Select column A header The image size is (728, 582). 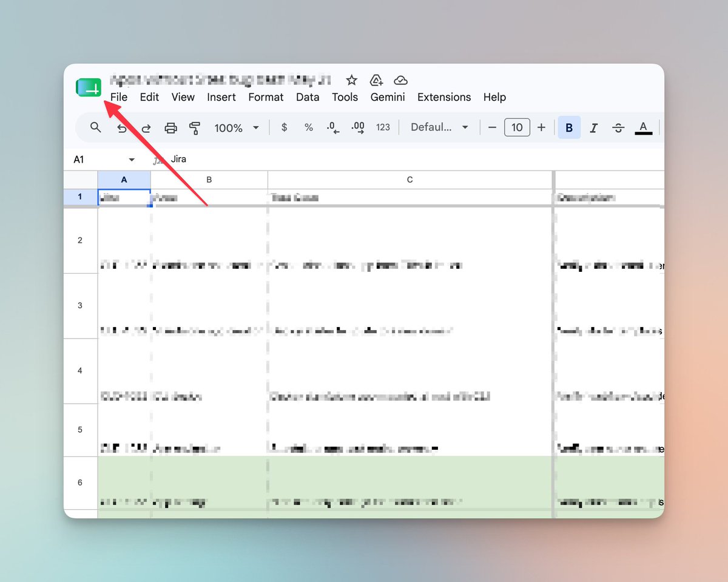click(124, 180)
